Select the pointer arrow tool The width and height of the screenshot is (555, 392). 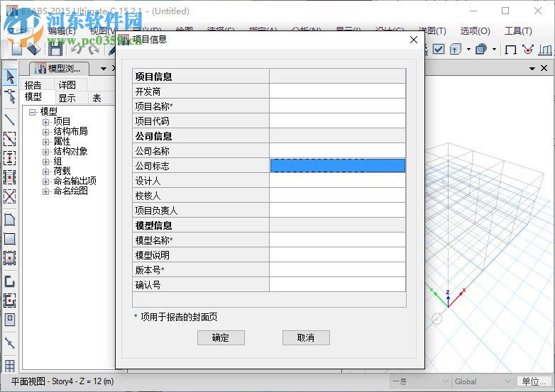point(9,77)
